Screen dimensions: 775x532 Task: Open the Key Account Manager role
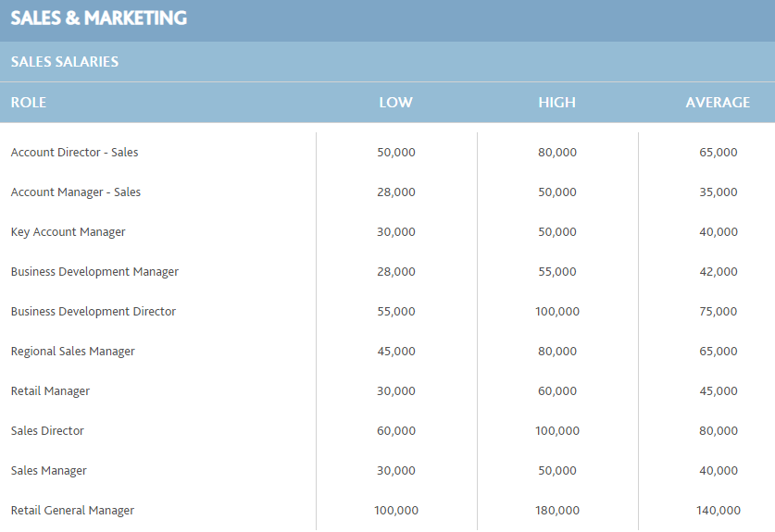69,232
